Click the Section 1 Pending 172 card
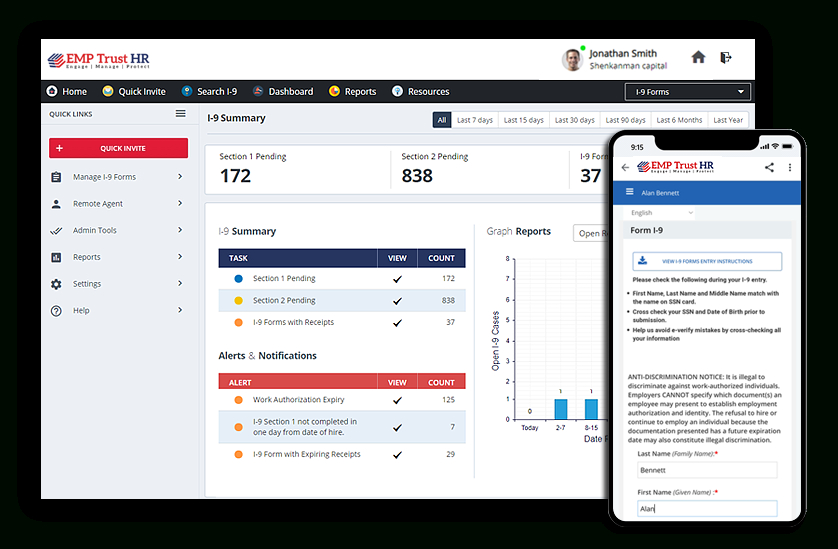 (298, 169)
